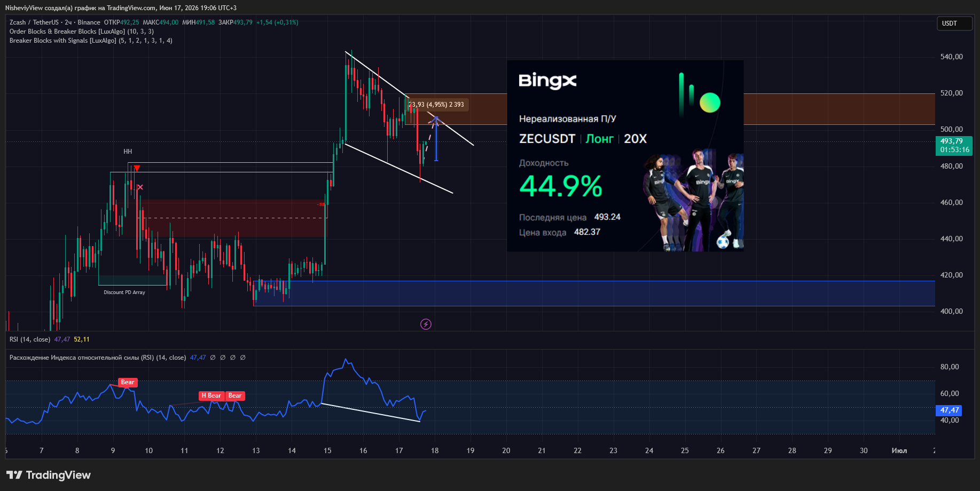Click the lightning bolt event icon
980x491 pixels.
(x=426, y=324)
